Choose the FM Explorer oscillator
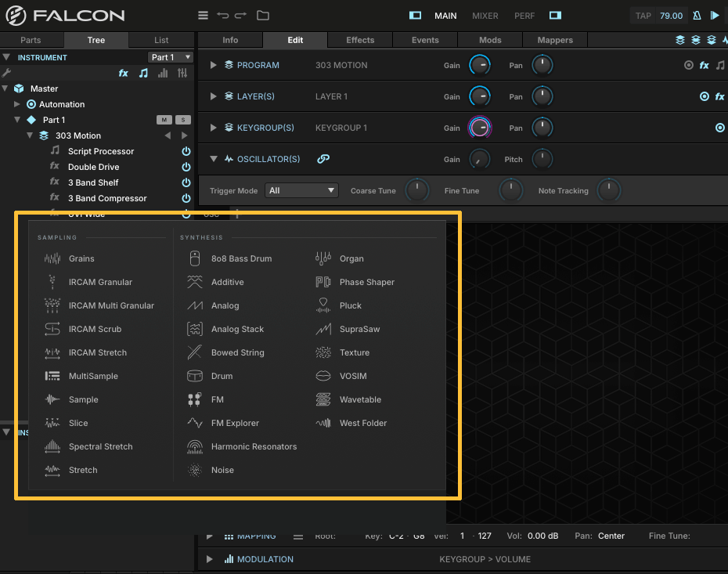Screen dimensions: 728x574 point(223,423)
